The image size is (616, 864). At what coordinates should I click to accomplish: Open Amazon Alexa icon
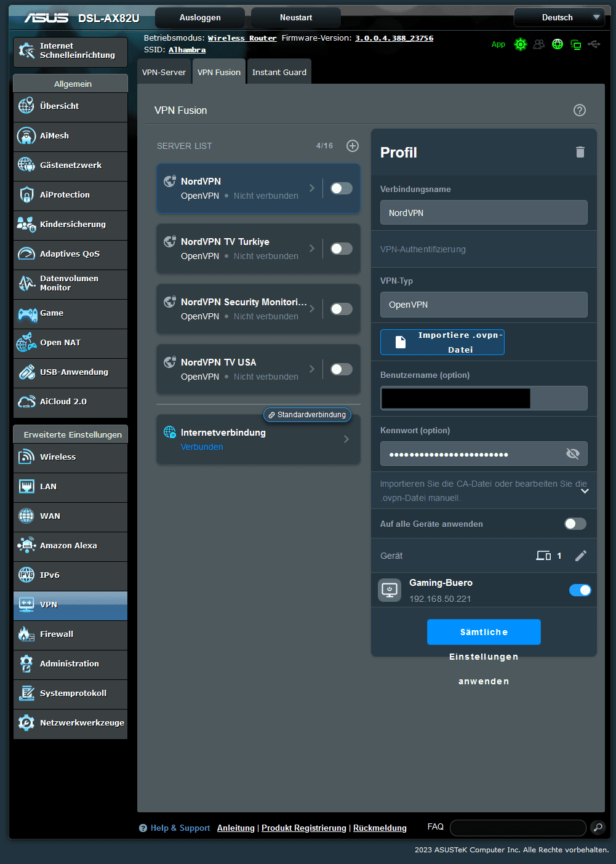[26, 545]
